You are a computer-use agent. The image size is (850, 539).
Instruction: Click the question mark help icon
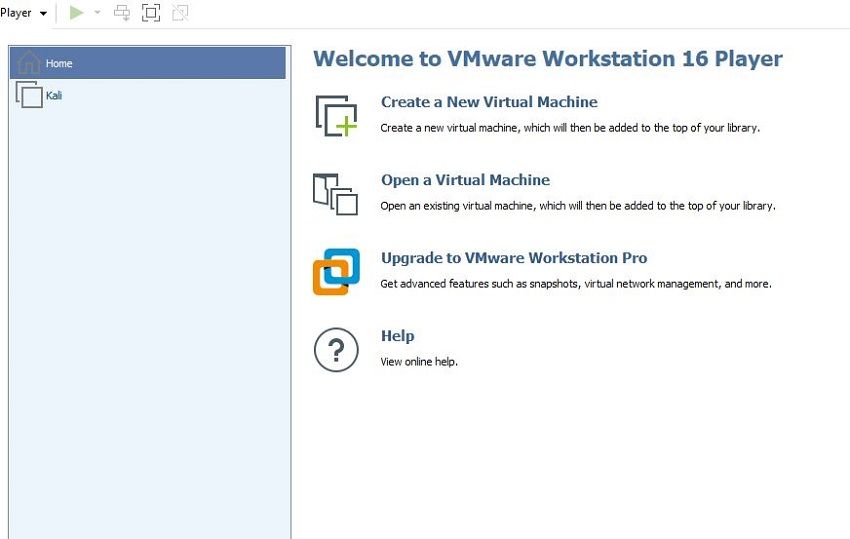click(336, 350)
